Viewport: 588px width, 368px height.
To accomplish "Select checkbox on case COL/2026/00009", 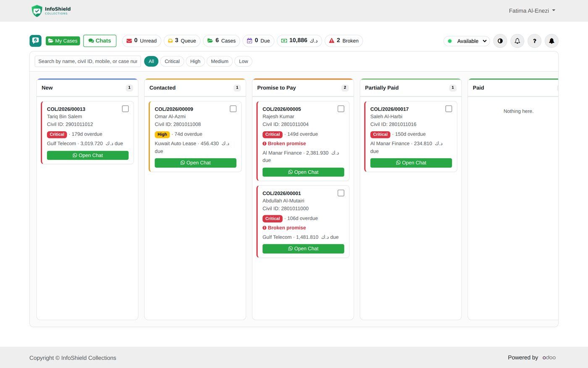I will (233, 109).
